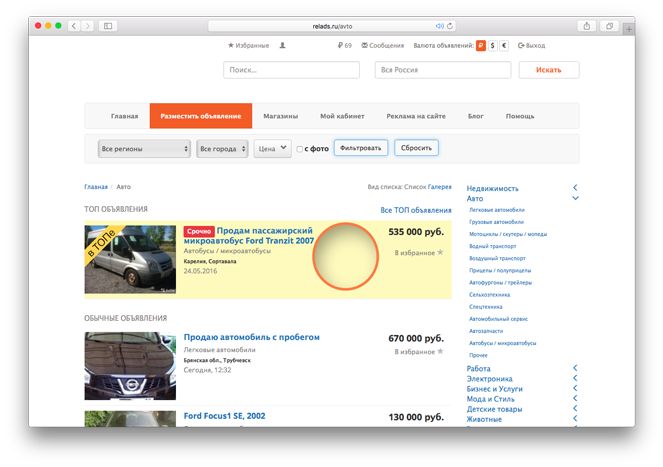The height and width of the screenshot is (467, 663).
Task: Click the Фильтровать button
Action: [x=361, y=148]
